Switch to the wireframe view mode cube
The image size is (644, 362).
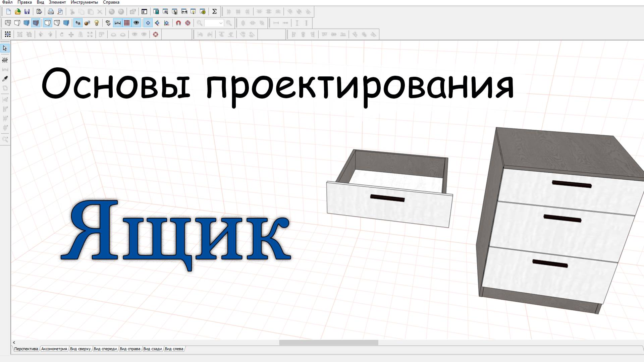coord(7,23)
